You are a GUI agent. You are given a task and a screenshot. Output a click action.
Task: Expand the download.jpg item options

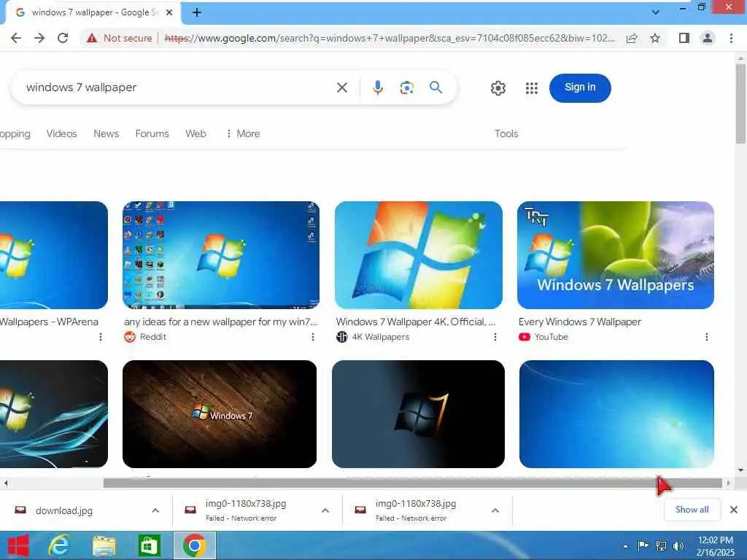[x=155, y=511]
